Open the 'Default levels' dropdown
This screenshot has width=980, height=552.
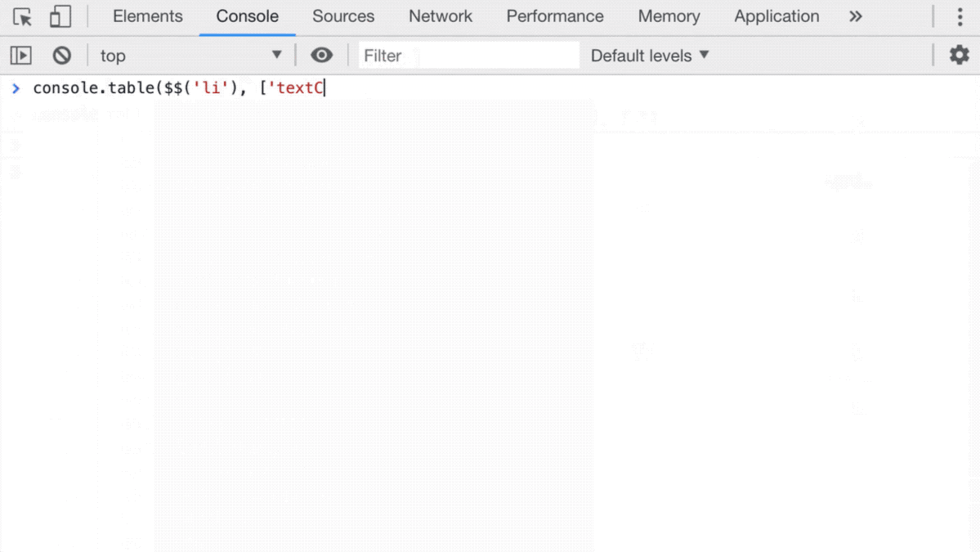coord(648,55)
